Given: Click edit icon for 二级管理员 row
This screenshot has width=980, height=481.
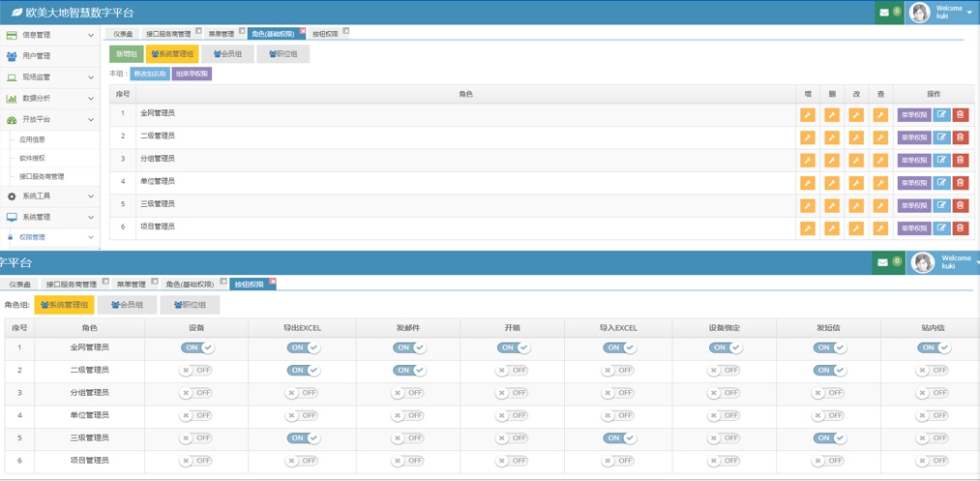Looking at the screenshot, I should (x=941, y=137).
